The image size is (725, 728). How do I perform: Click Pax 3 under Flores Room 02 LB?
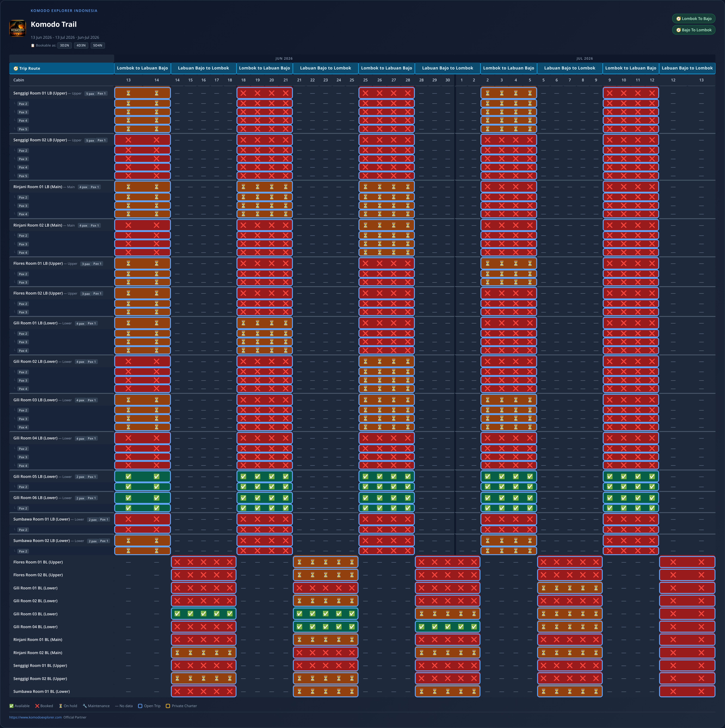click(x=23, y=312)
